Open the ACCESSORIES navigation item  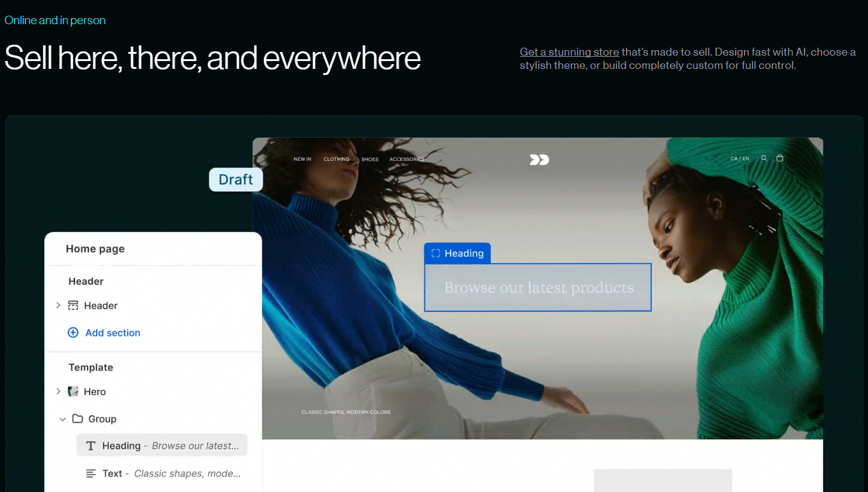tap(406, 160)
